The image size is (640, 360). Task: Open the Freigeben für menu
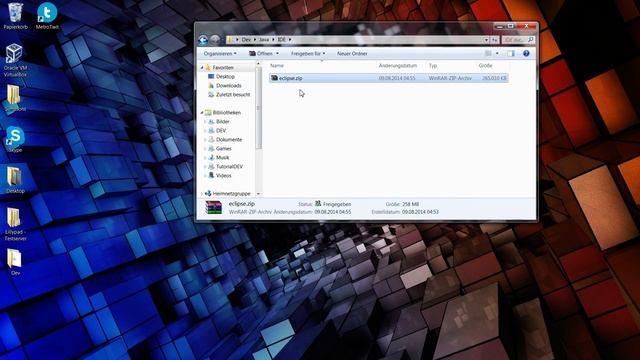point(308,53)
